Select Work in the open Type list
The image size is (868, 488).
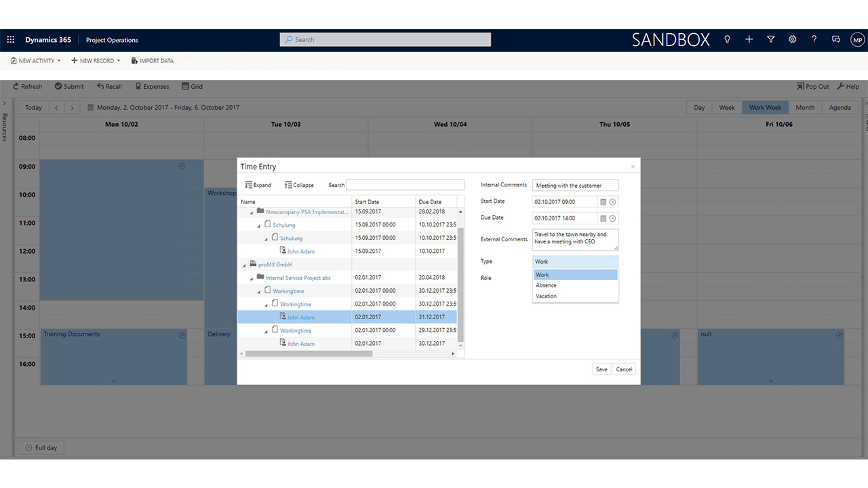pos(575,274)
